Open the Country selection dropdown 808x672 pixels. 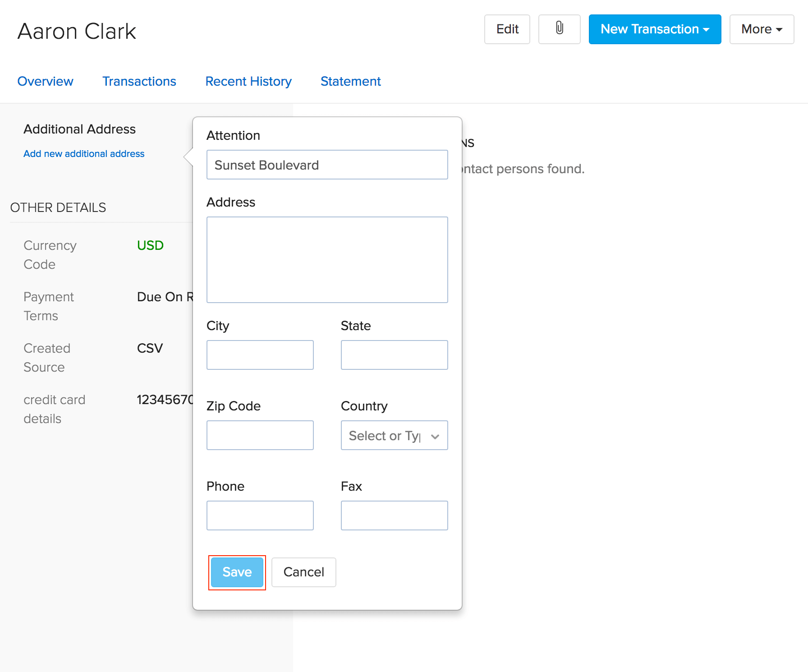tap(394, 435)
